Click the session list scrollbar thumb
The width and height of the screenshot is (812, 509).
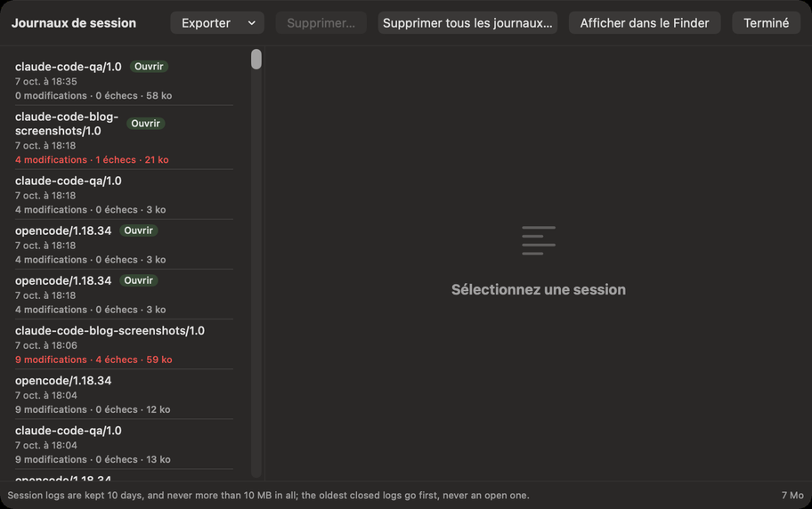[x=256, y=59]
